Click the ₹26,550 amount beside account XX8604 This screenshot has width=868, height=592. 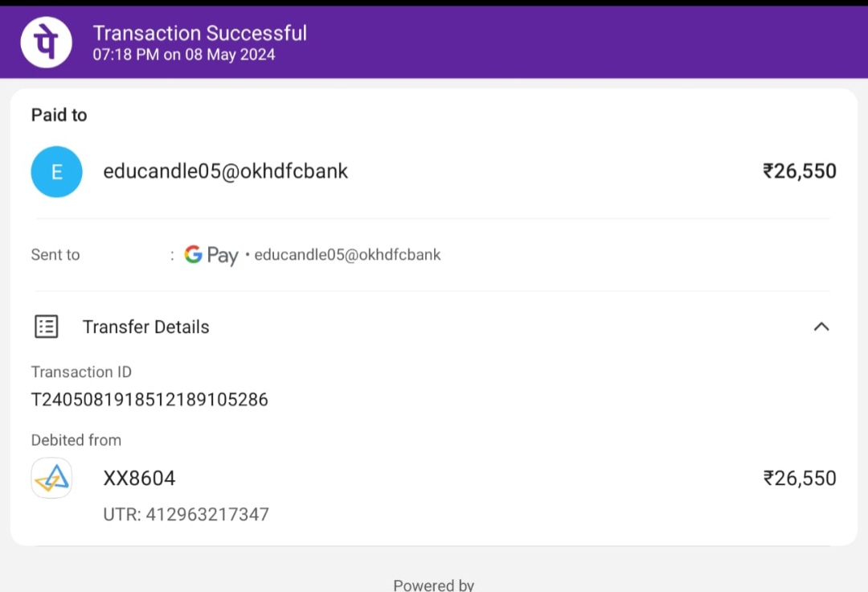click(799, 479)
